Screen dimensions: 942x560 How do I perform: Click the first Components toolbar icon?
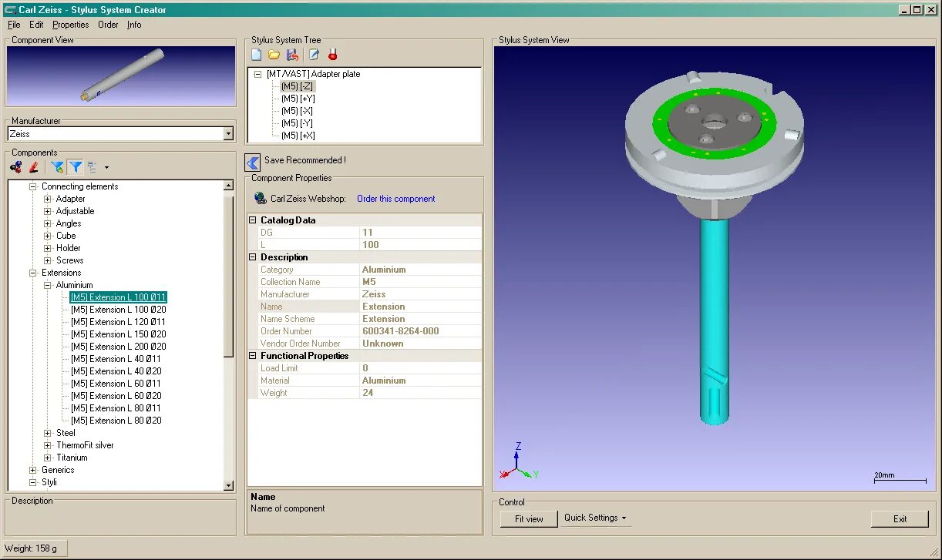(x=16, y=166)
